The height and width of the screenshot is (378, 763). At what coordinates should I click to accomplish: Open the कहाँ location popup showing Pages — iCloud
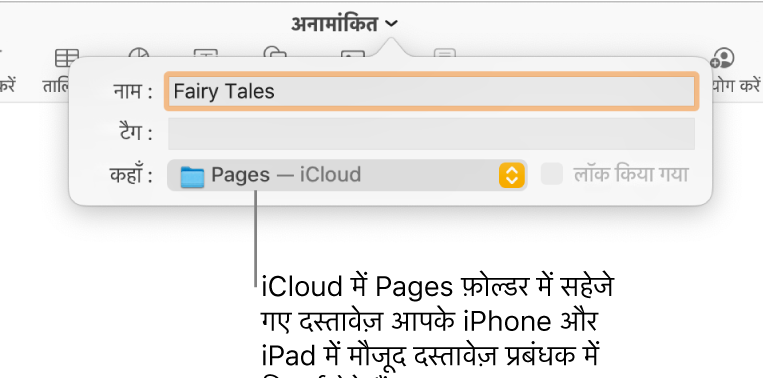point(347,175)
